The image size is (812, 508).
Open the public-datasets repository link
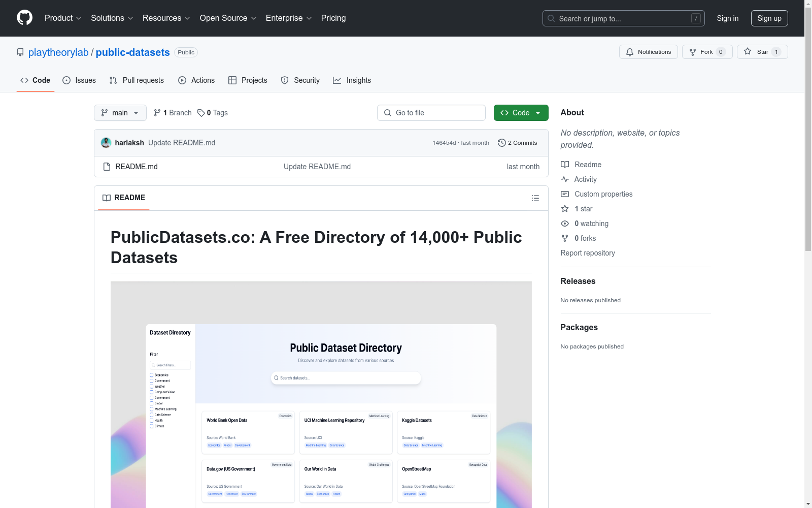[x=133, y=52]
